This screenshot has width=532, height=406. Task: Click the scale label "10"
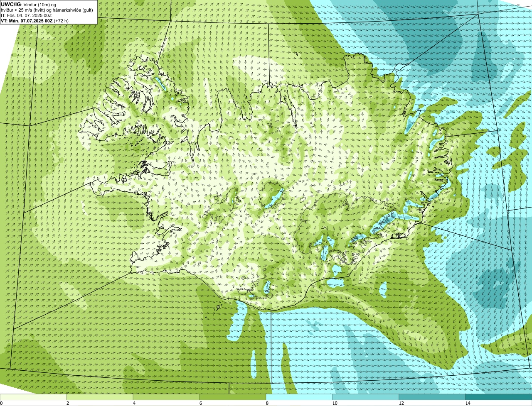tap(335, 403)
